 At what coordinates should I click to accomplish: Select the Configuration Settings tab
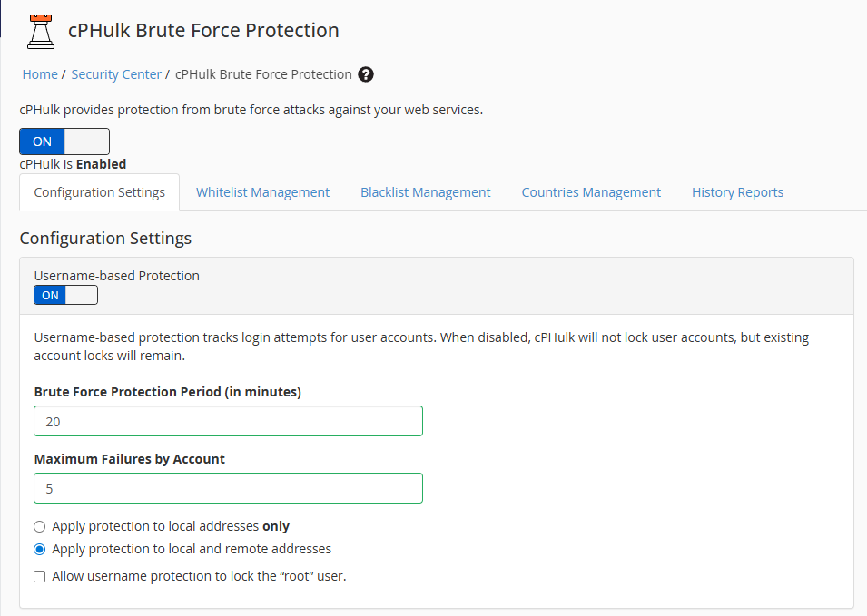click(x=99, y=192)
